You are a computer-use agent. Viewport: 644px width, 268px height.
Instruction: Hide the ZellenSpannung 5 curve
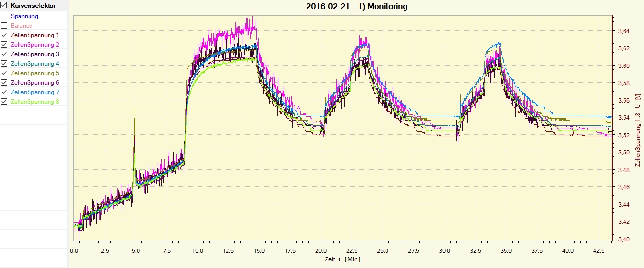[4, 73]
